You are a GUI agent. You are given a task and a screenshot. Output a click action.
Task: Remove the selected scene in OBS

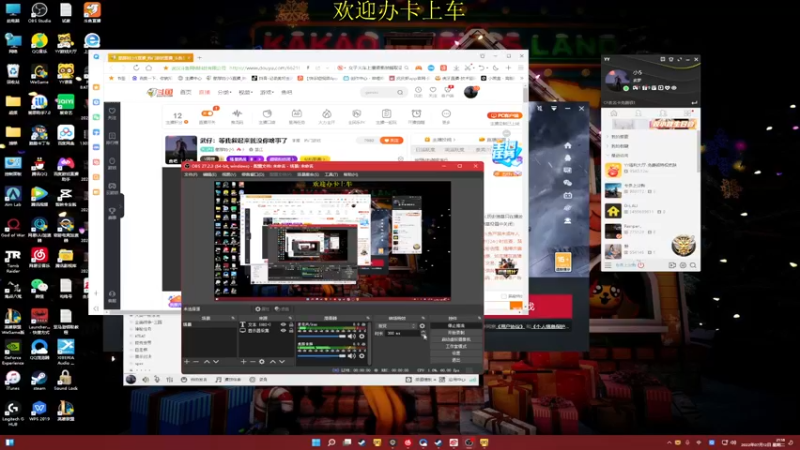click(195, 362)
